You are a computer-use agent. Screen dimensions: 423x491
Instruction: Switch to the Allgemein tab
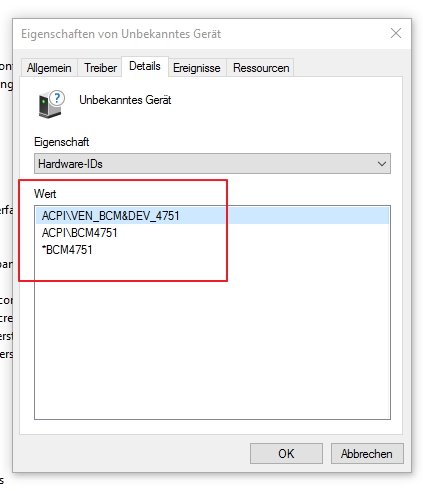click(x=49, y=68)
